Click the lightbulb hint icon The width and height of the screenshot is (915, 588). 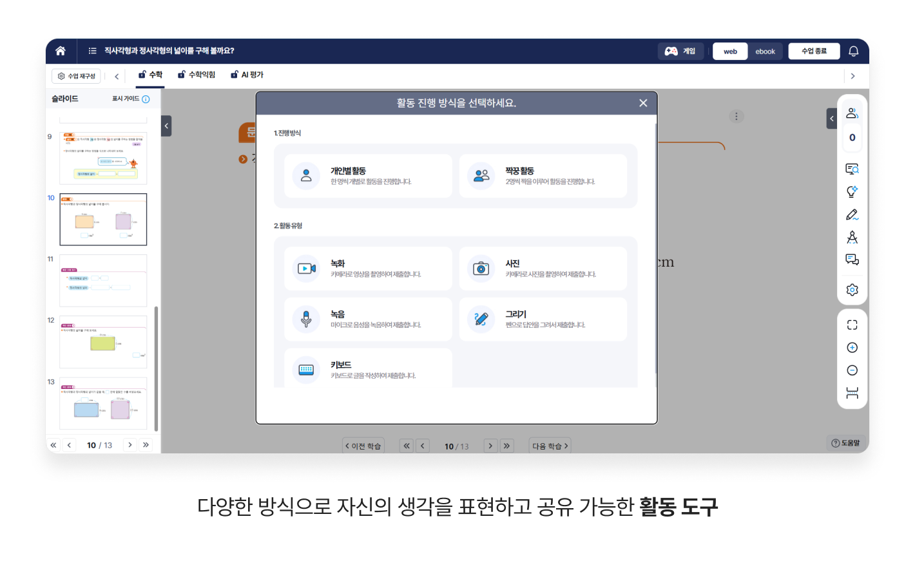point(852,192)
